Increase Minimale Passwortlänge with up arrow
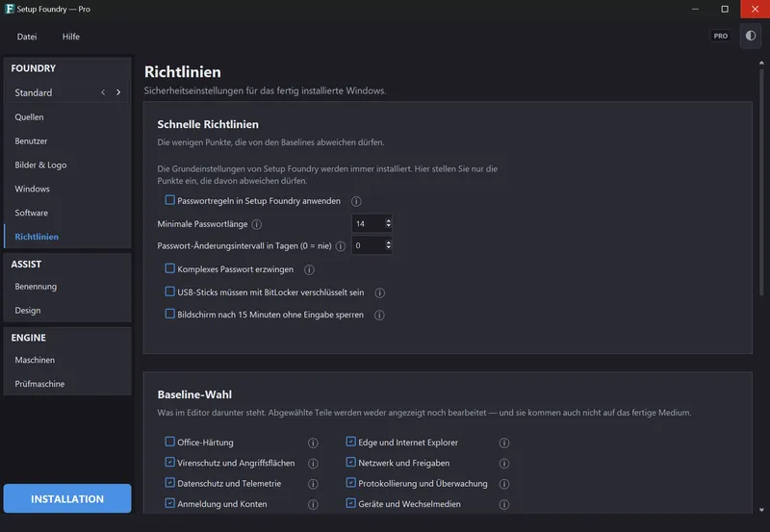 coord(389,220)
